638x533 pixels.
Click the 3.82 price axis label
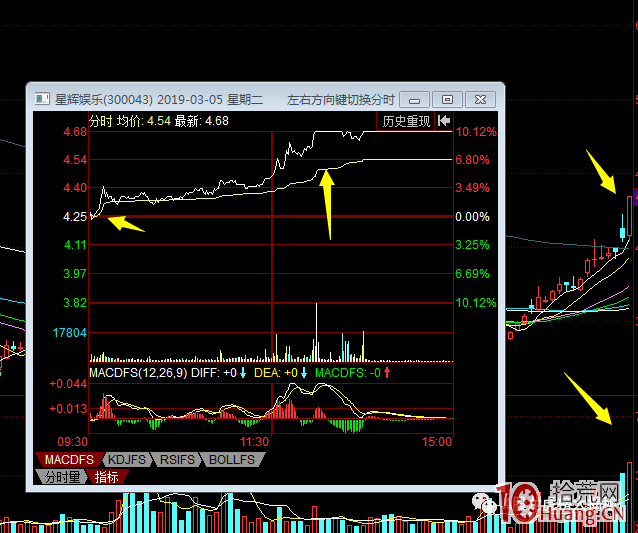click(75, 303)
